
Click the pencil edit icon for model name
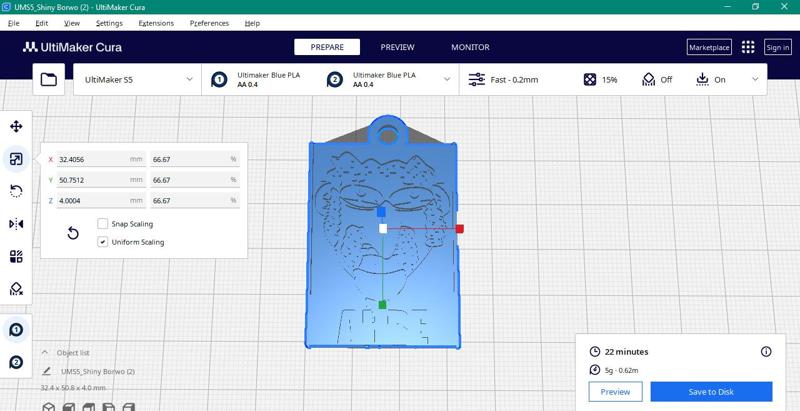click(46, 371)
